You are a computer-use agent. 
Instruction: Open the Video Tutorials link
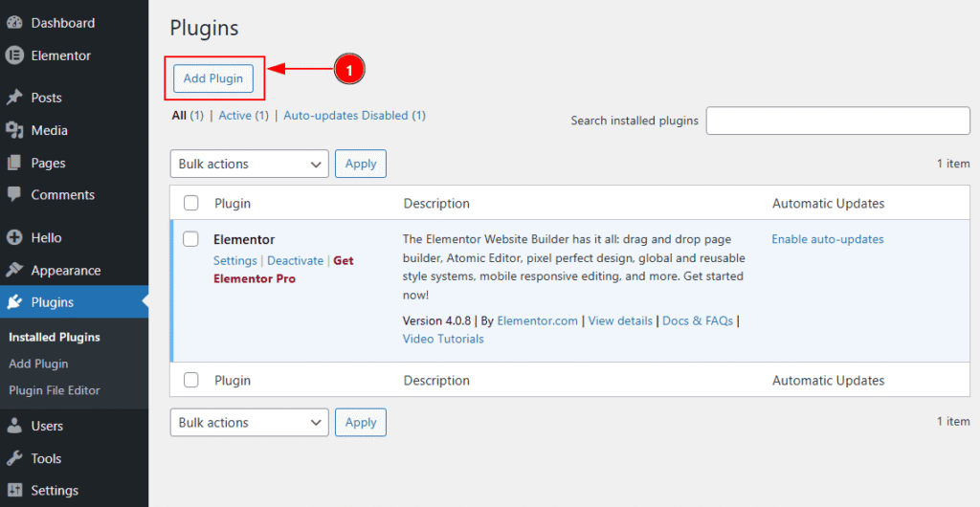[x=443, y=339]
